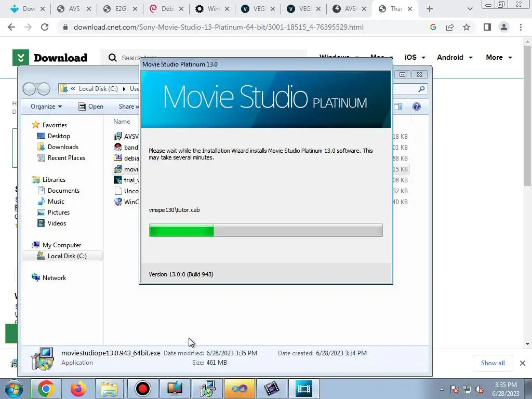Click the installer taskbar icon
Viewport: 532px width, 399px height.
click(x=207, y=389)
